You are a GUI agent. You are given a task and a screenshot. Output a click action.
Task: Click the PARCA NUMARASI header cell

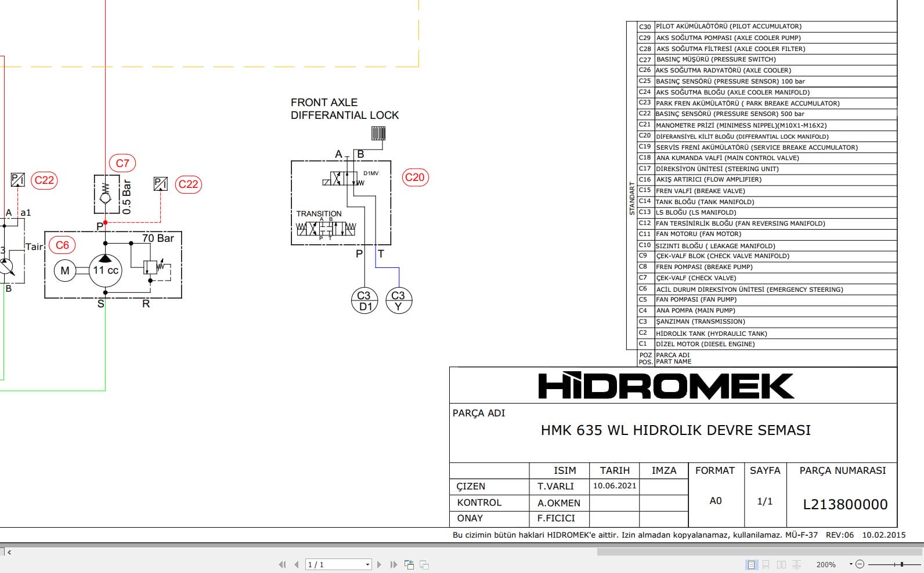tap(842, 470)
